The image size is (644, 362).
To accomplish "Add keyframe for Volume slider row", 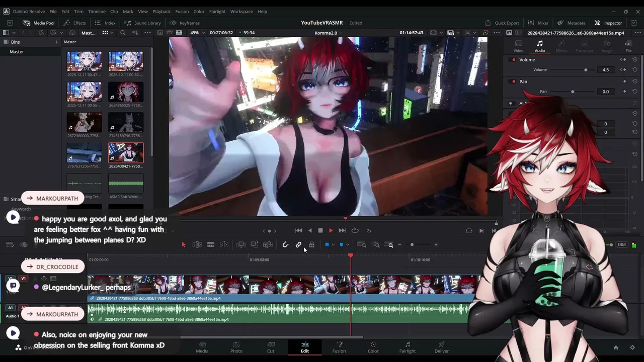I will point(624,70).
